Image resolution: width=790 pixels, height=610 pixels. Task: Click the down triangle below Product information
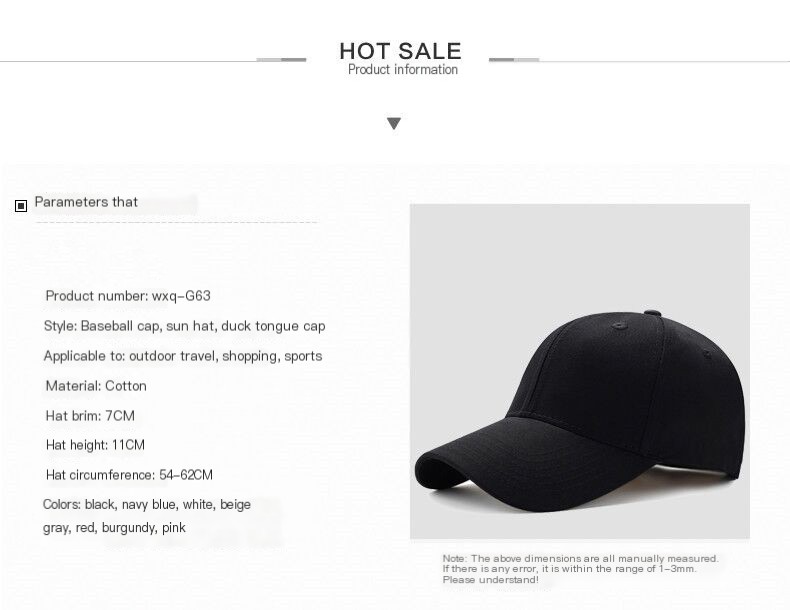[x=394, y=123]
